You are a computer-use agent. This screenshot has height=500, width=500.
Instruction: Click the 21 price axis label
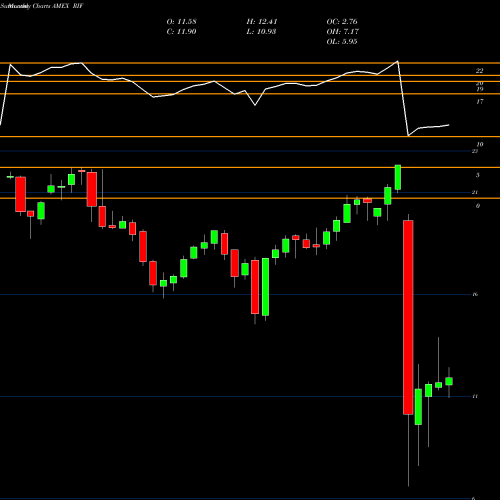click(475, 192)
